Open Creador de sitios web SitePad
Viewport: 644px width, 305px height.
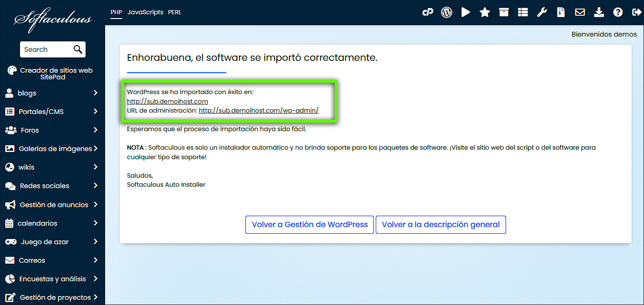(x=52, y=73)
